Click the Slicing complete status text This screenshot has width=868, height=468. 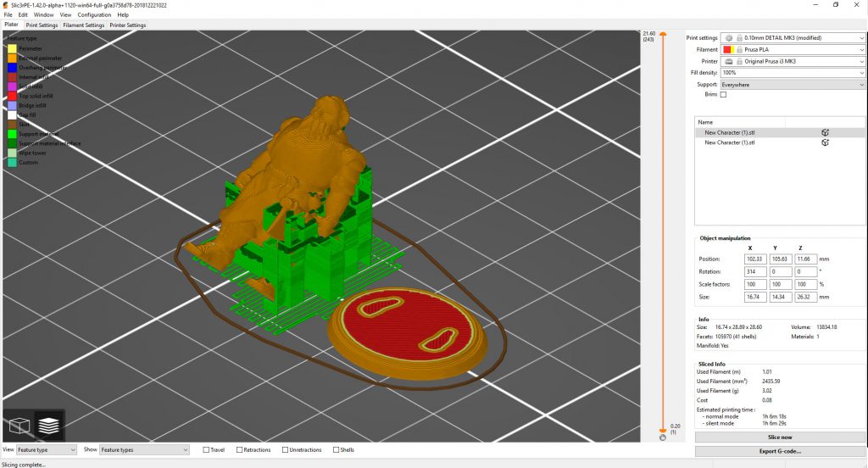click(x=23, y=465)
